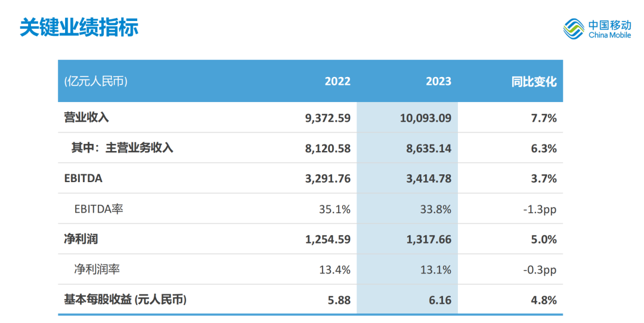The width and height of the screenshot is (644, 323).
Task: Select the bold EBITDA row label
Action: pos(83,178)
